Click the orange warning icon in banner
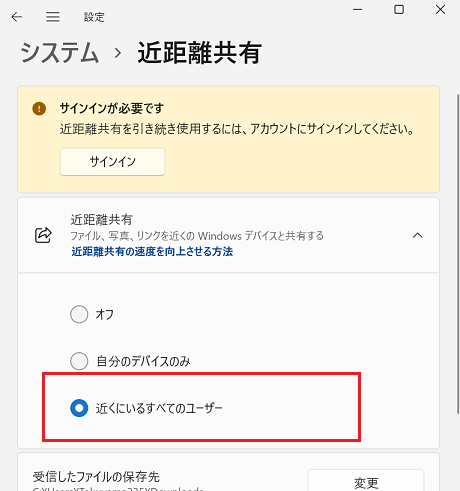This screenshot has width=460, height=491. coord(39,109)
